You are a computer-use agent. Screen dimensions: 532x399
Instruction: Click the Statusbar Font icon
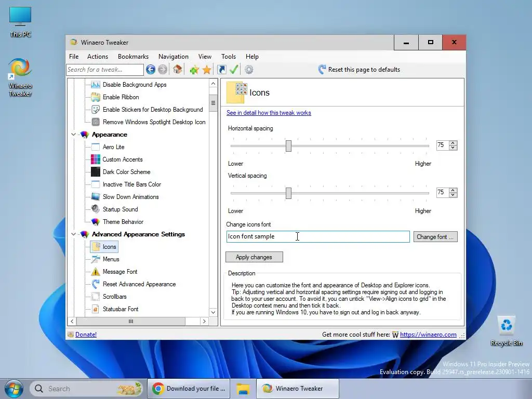96,309
